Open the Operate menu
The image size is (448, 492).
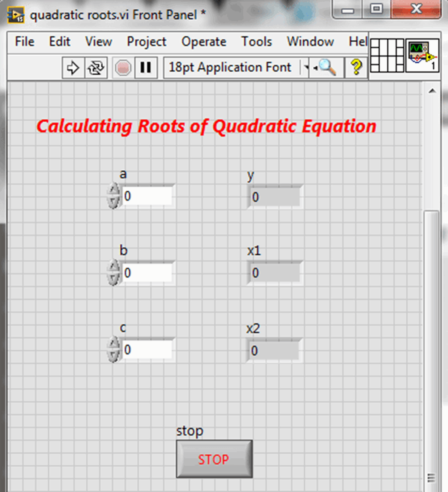pyautogui.click(x=203, y=42)
